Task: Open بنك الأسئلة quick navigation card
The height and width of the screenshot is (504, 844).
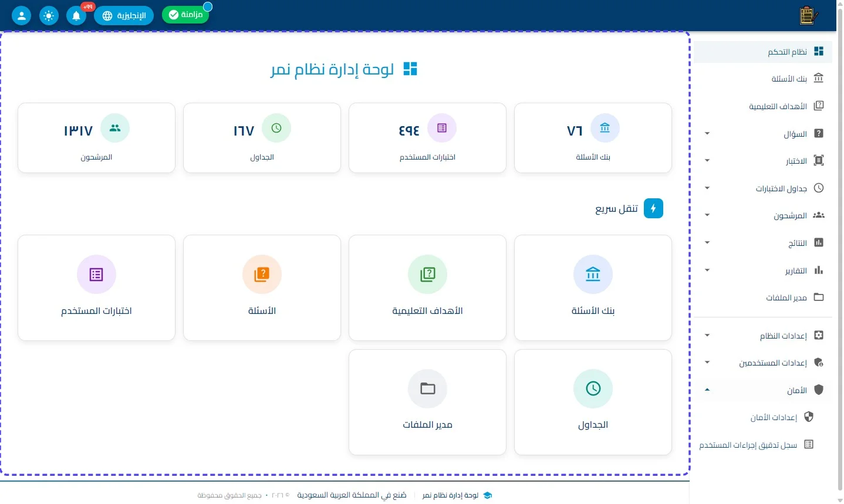Action: tap(593, 287)
